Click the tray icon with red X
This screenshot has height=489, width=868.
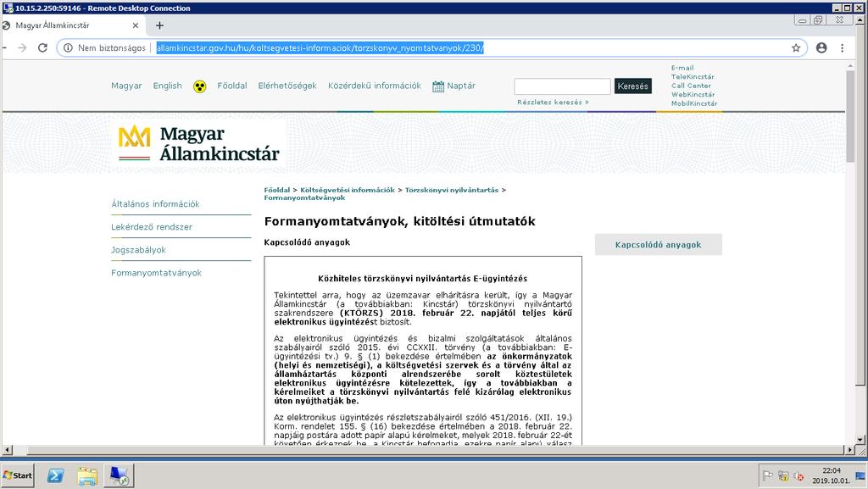coord(798,475)
